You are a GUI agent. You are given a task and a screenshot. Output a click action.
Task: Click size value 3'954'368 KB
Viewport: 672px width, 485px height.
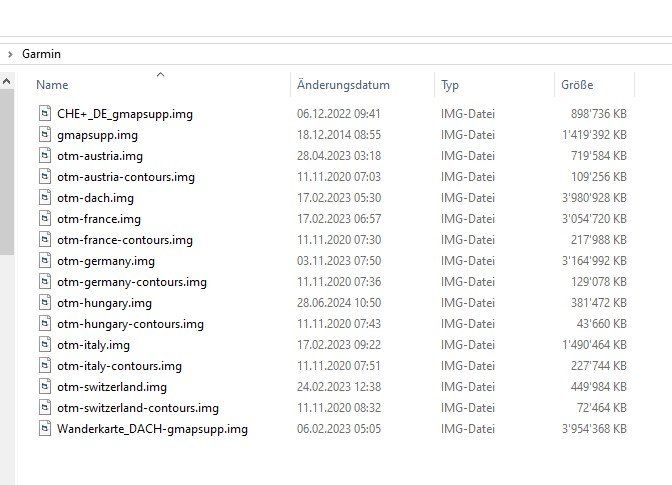[594, 428]
